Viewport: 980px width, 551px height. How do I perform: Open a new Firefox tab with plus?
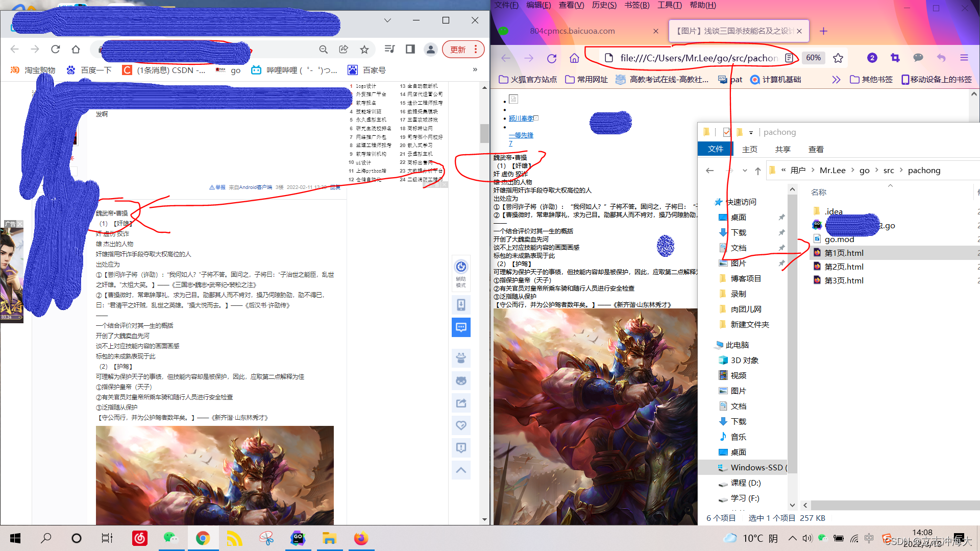pyautogui.click(x=823, y=31)
